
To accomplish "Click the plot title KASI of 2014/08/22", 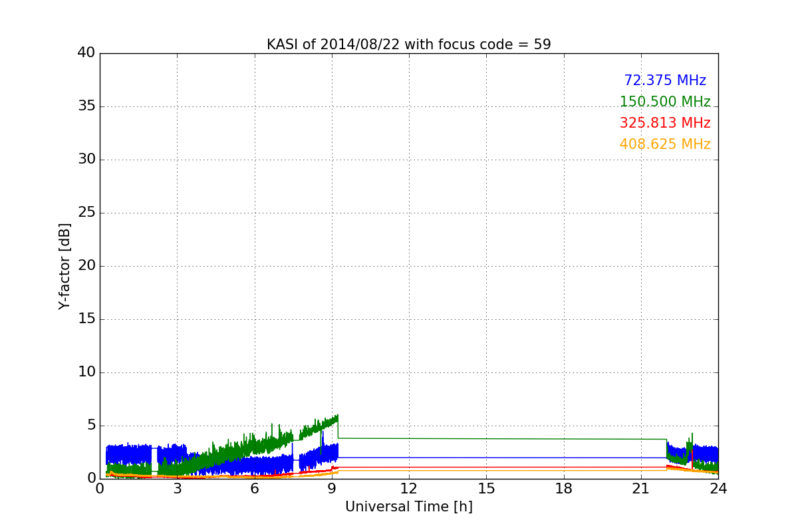I will (408, 45).
